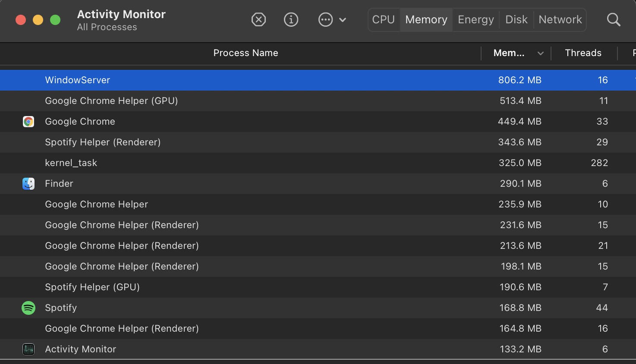Select the WindowServer process row
This screenshot has width=636, height=364.
click(318, 80)
